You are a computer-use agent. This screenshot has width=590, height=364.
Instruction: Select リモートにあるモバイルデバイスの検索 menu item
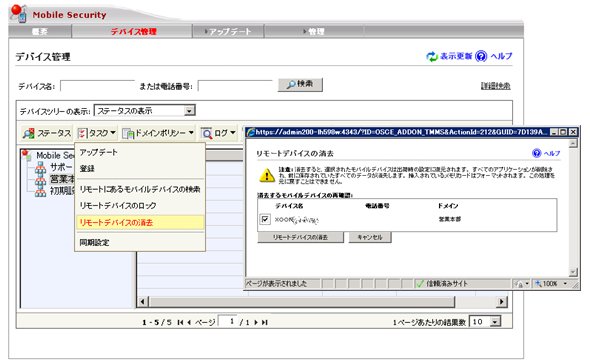pyautogui.click(x=140, y=189)
